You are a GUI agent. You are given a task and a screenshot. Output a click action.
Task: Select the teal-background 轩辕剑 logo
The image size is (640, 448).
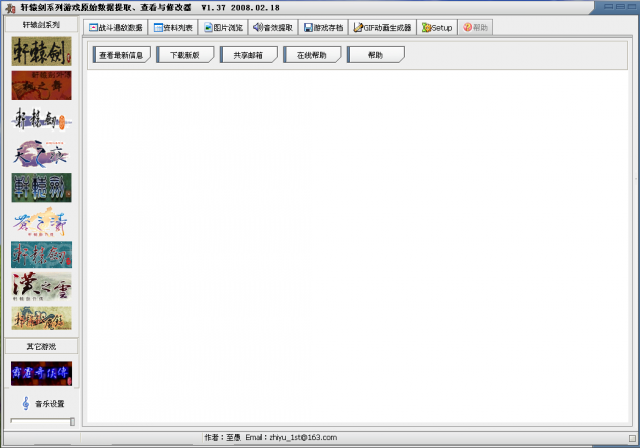pos(41,255)
